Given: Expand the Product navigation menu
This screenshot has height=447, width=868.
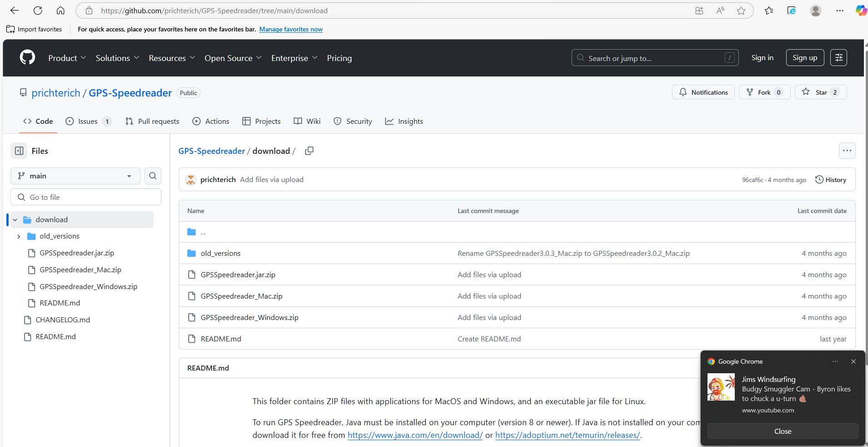Looking at the screenshot, I should click(67, 58).
